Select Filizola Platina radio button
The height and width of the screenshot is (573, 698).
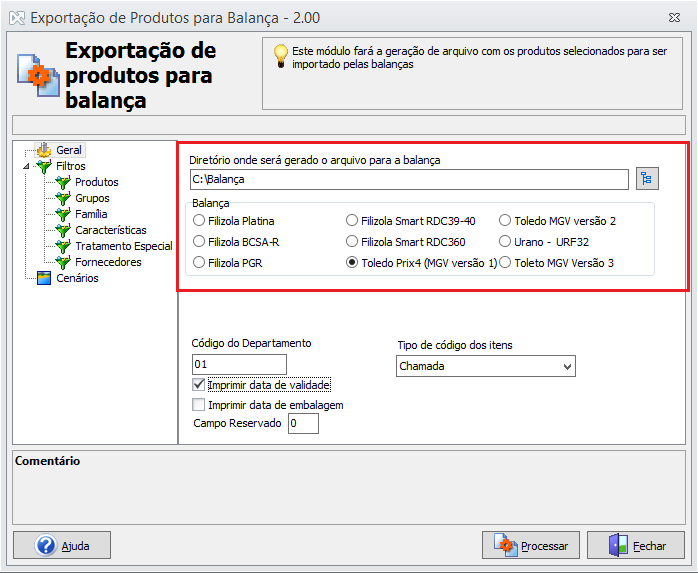pyautogui.click(x=199, y=220)
